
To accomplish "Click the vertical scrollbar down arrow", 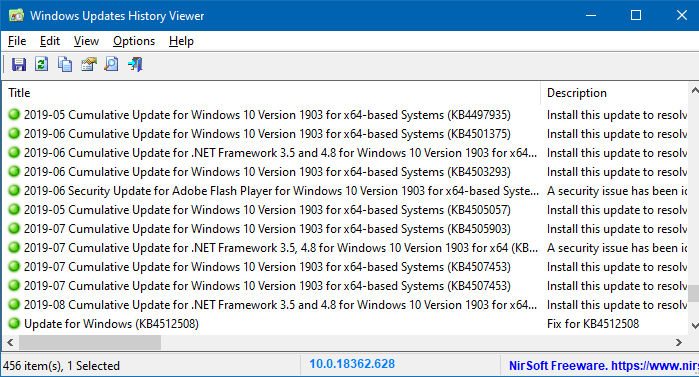I will pos(694,326).
